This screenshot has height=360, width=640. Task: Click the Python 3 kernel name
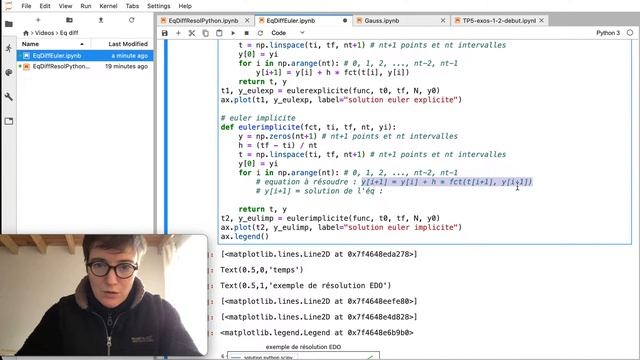click(608, 33)
